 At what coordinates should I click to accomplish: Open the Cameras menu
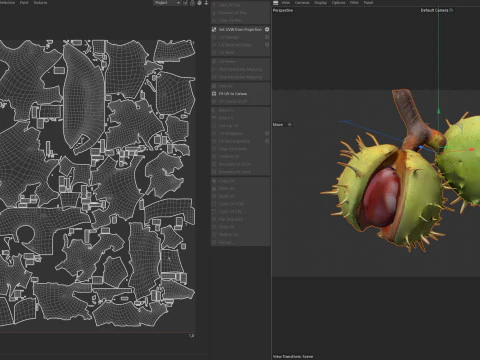pos(302,3)
